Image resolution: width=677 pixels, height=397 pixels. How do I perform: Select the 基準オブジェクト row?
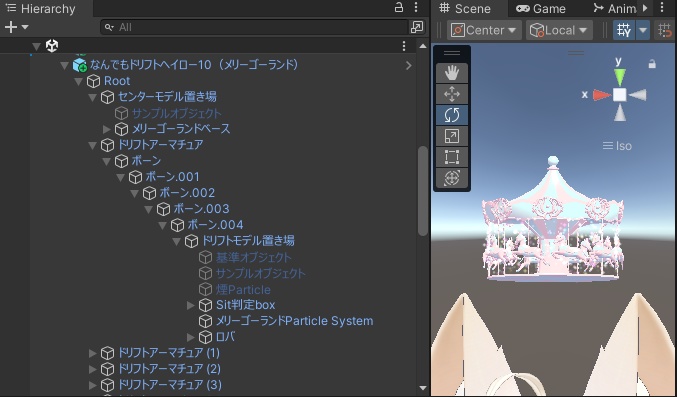click(253, 257)
